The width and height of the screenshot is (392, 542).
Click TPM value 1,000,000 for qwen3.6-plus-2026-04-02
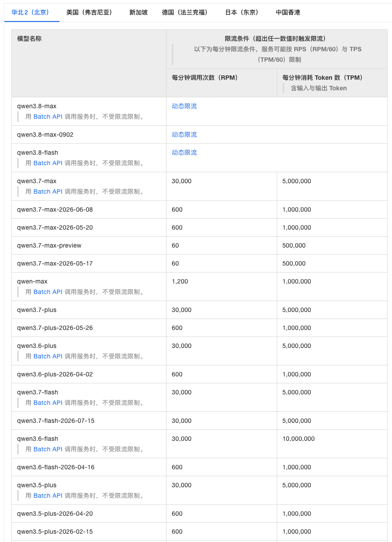tap(297, 374)
